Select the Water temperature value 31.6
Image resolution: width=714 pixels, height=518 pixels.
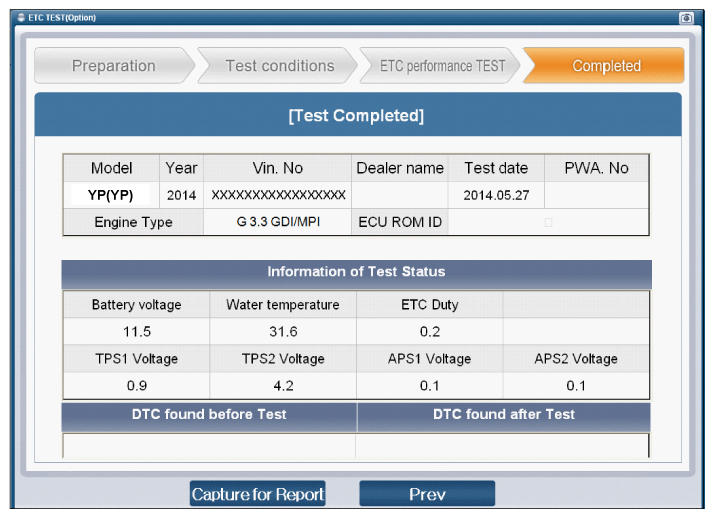click(x=282, y=331)
